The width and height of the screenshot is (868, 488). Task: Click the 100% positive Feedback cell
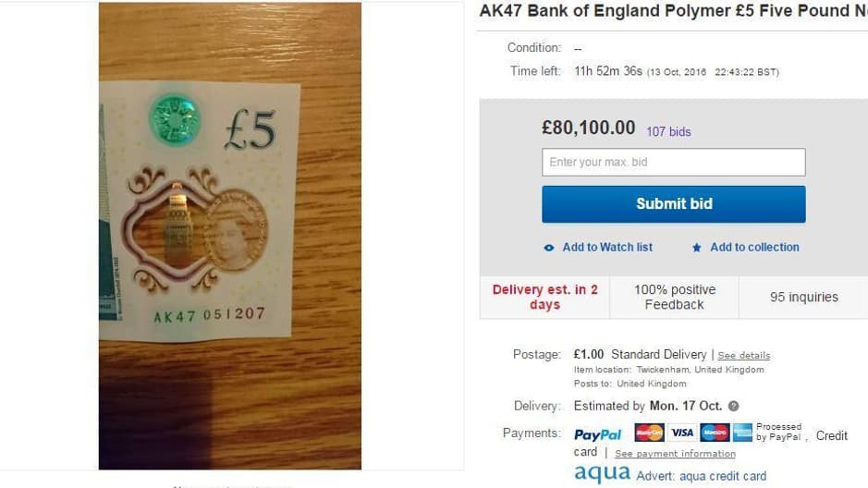(674, 297)
